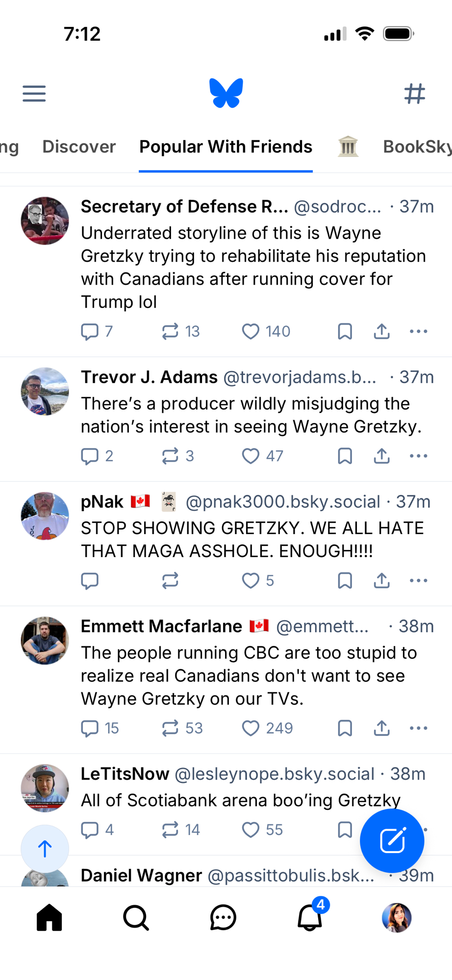The height and width of the screenshot is (980, 452).
Task: Share the Secretary of Defense post
Action: click(381, 332)
